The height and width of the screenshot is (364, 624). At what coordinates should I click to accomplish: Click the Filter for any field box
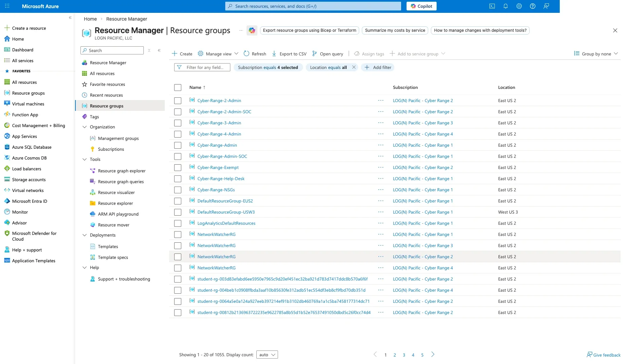(202, 67)
